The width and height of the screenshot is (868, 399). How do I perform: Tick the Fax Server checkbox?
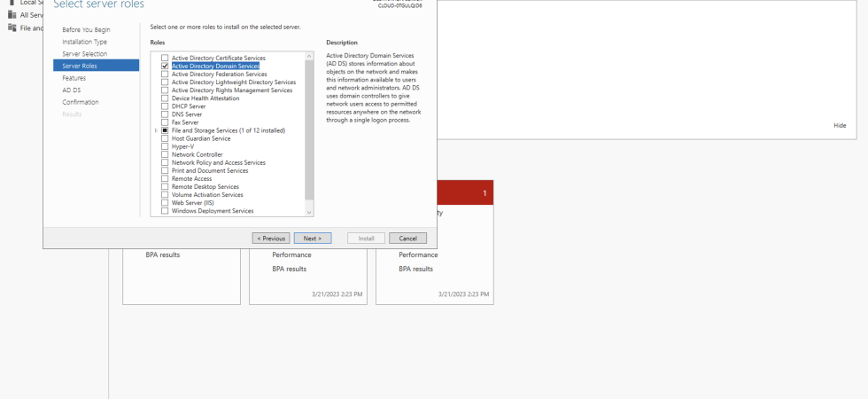[x=165, y=122]
